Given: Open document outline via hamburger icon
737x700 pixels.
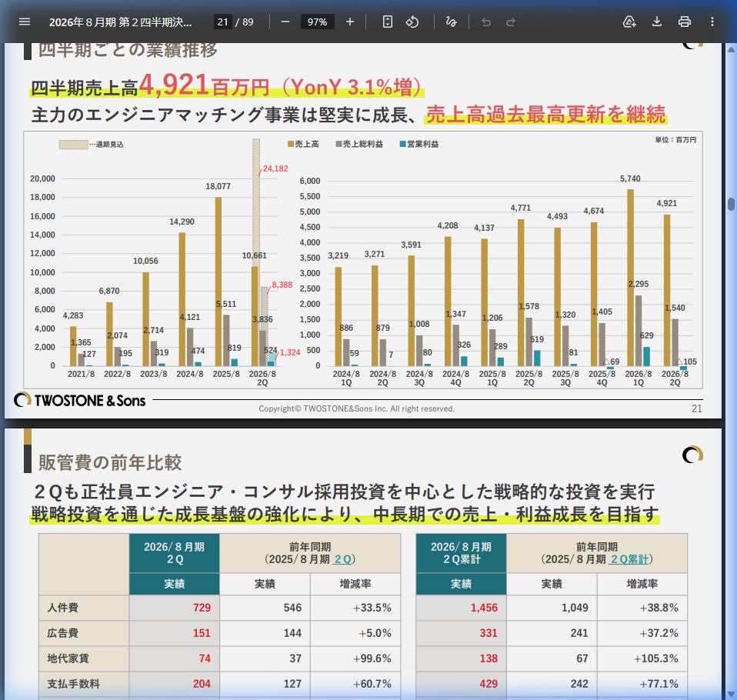Looking at the screenshot, I should 25,22.
